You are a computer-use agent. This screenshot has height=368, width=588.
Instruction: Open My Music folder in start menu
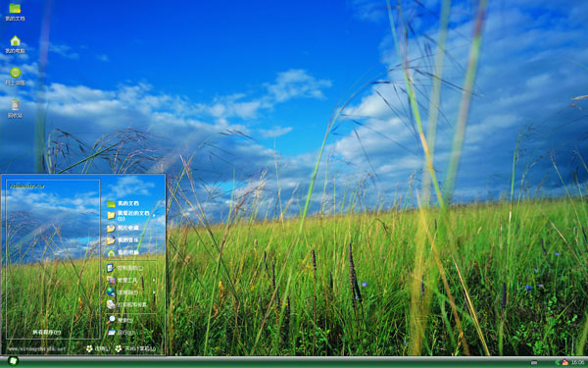[x=131, y=240]
